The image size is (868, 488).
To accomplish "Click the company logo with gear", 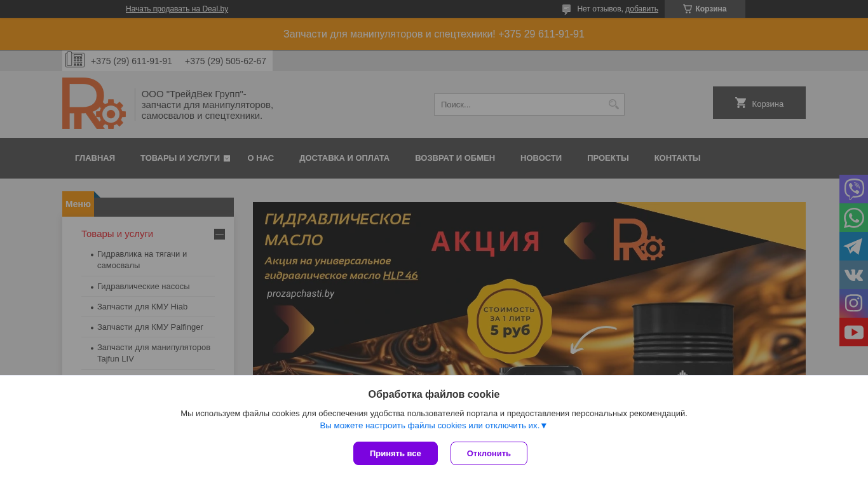I will coord(94,104).
